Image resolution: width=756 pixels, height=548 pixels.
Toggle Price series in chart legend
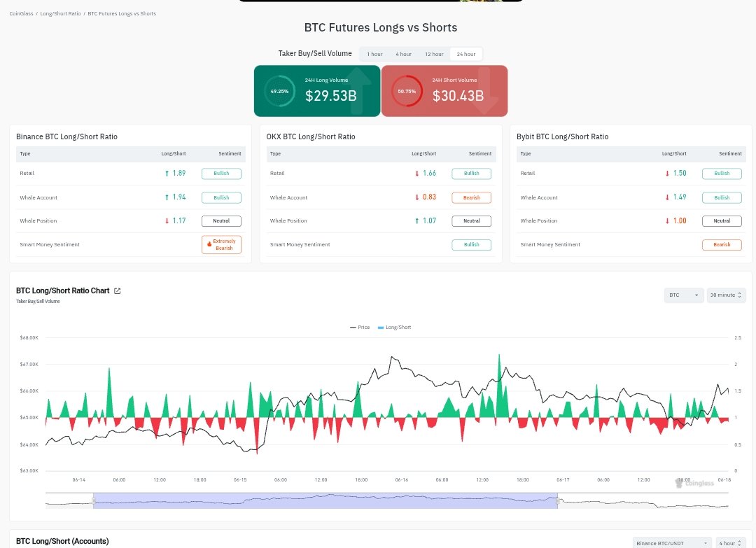(360, 328)
